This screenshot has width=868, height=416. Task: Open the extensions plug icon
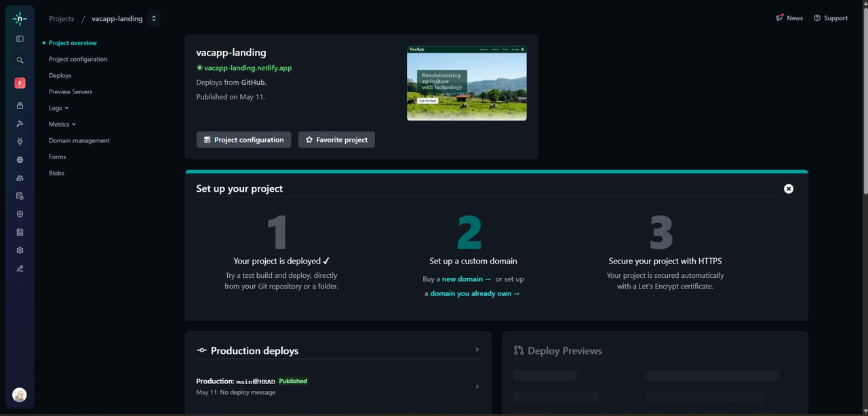(20, 142)
